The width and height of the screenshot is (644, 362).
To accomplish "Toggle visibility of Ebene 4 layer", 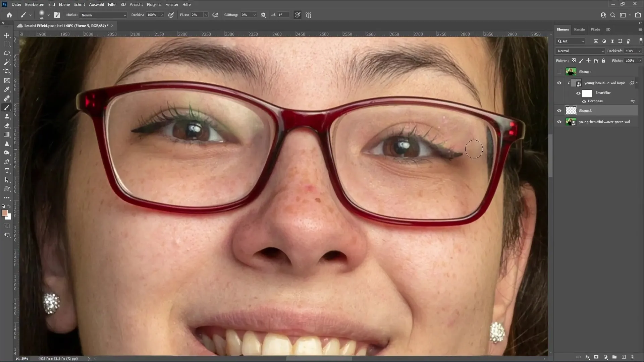I will coord(559,72).
